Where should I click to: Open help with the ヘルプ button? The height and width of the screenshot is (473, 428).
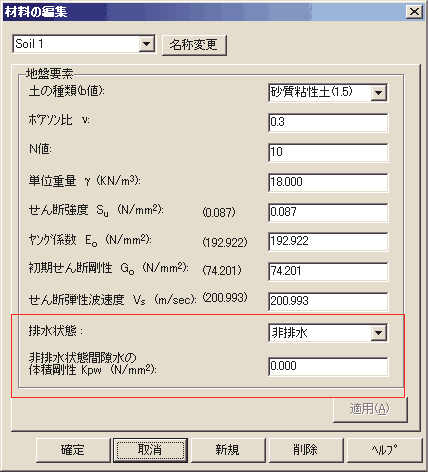(384, 450)
